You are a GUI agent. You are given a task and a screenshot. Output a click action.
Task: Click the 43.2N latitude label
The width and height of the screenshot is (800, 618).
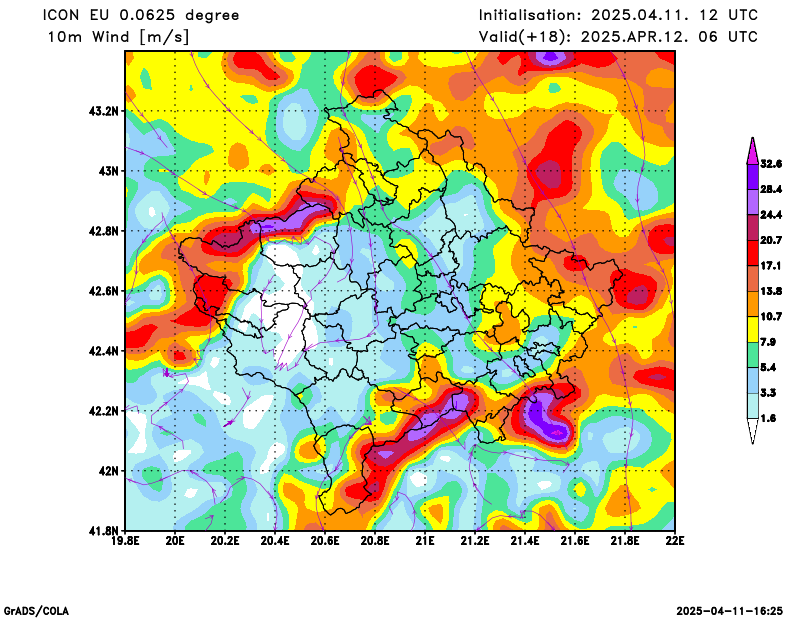point(104,111)
